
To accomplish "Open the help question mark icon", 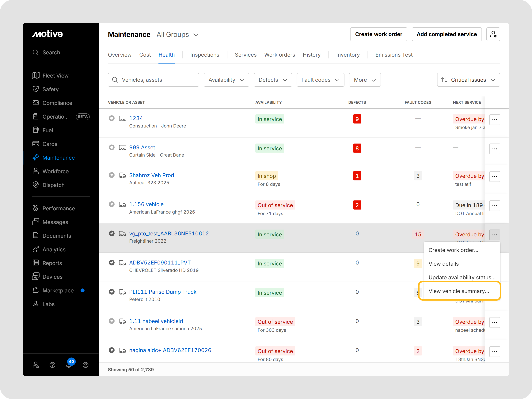I will [52, 365].
